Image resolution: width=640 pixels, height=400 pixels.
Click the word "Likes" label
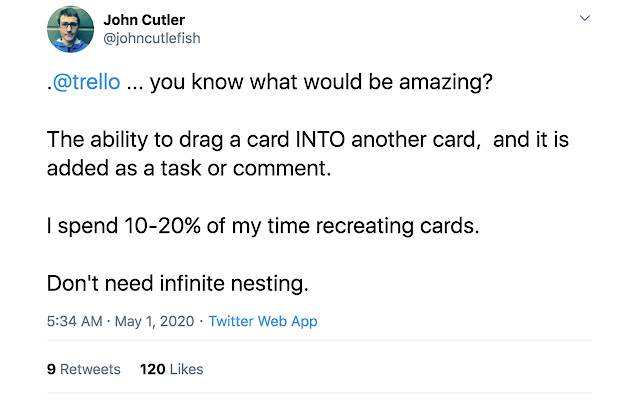pyautogui.click(x=186, y=369)
